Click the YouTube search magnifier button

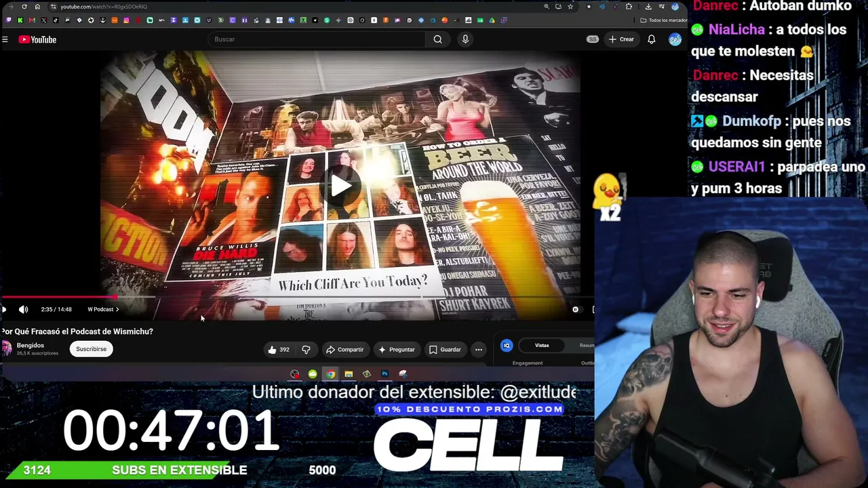[438, 39]
